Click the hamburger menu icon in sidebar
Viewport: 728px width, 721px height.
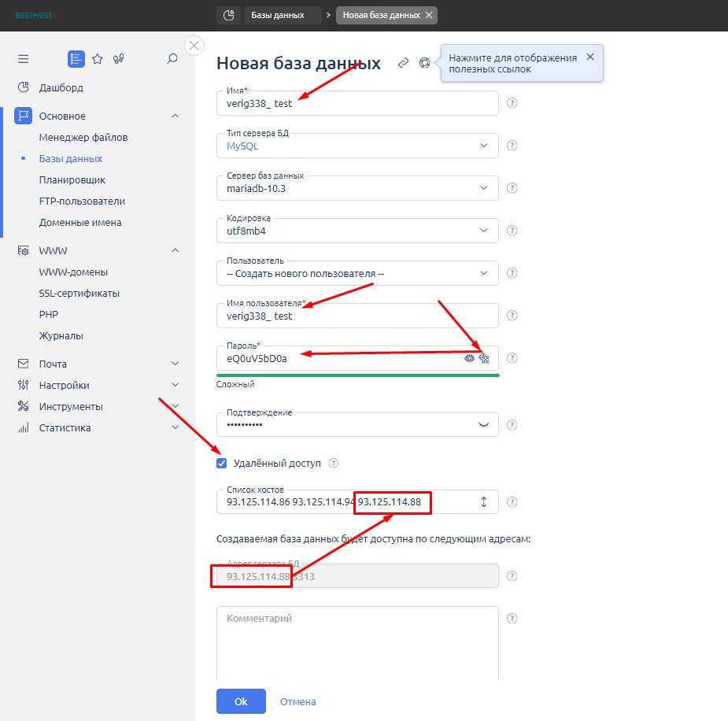(23, 59)
